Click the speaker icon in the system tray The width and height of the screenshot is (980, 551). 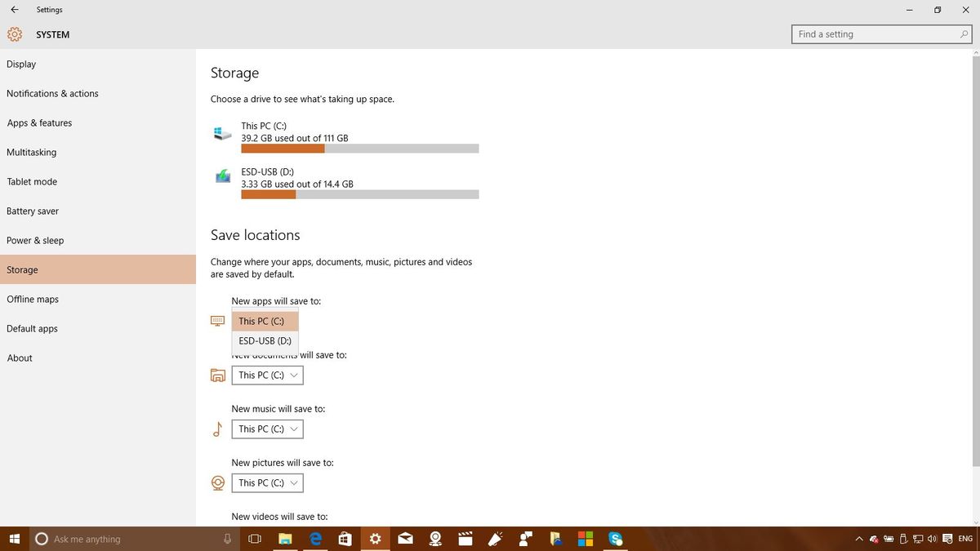(931, 539)
